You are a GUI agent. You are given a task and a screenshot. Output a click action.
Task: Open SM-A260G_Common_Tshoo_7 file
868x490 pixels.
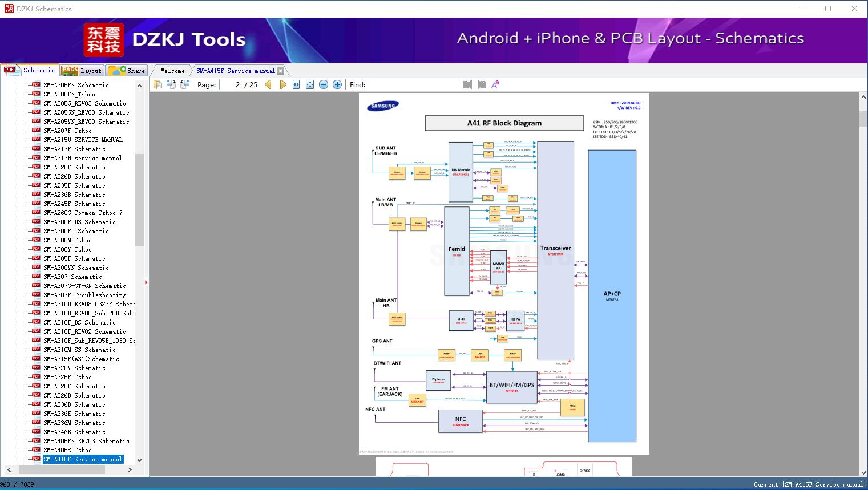point(83,213)
